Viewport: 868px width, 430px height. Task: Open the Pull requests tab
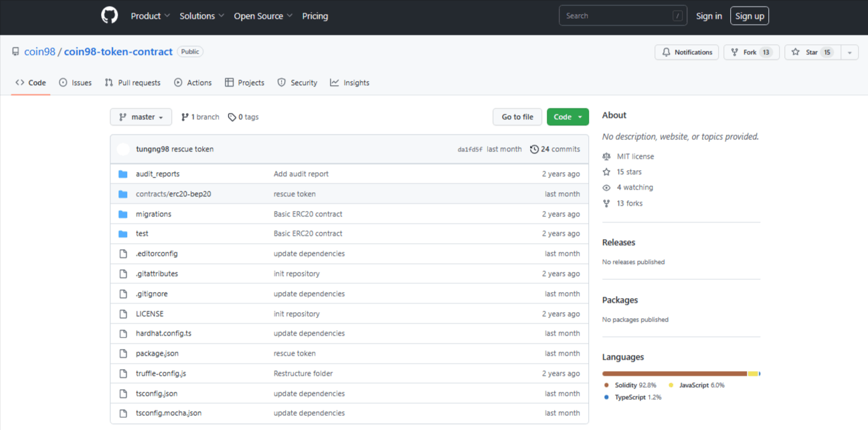pos(133,83)
